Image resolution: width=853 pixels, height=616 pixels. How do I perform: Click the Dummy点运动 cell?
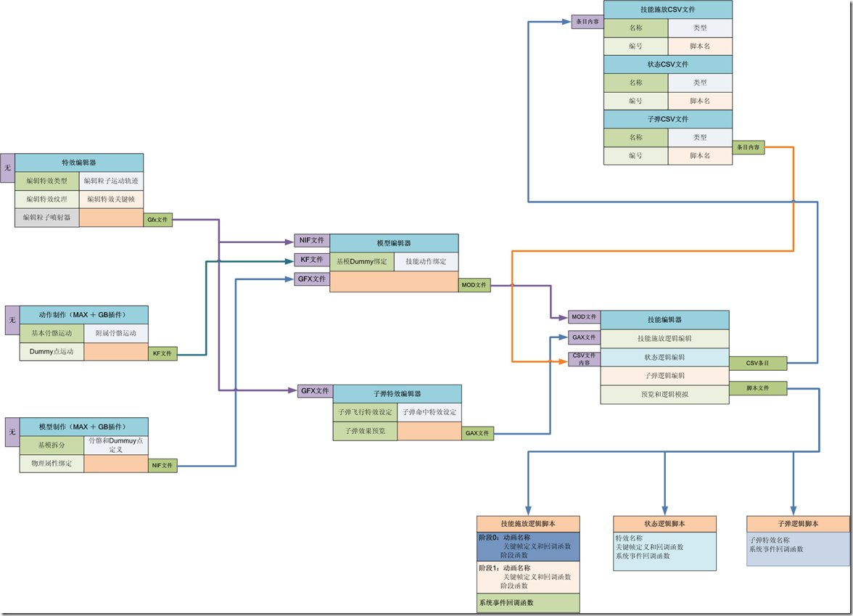pos(51,351)
